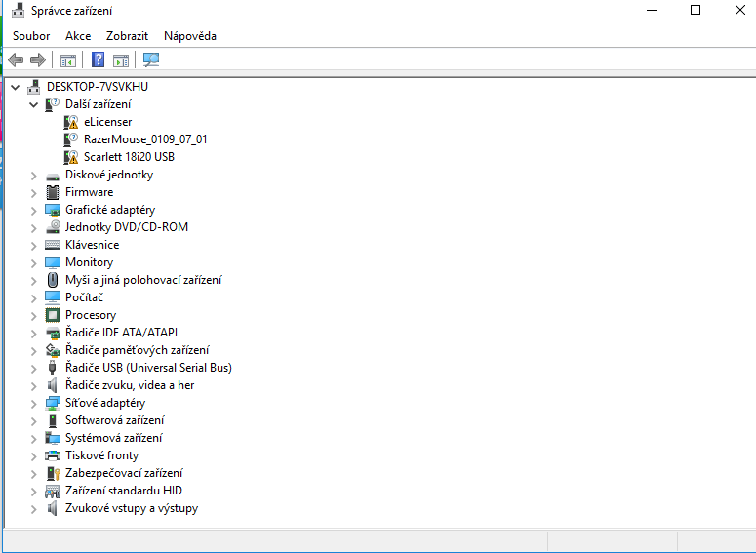Expand the Síťové adaptéry category
The image size is (756, 553).
click(x=34, y=403)
